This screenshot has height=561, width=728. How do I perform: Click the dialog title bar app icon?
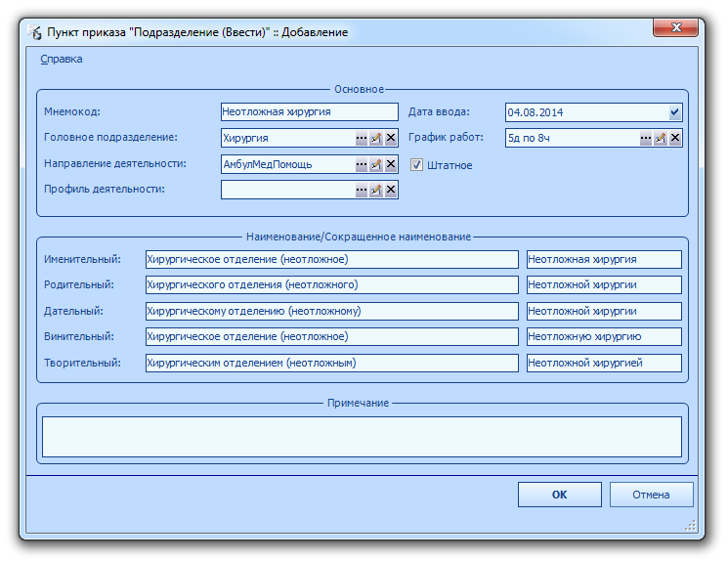coord(34,32)
